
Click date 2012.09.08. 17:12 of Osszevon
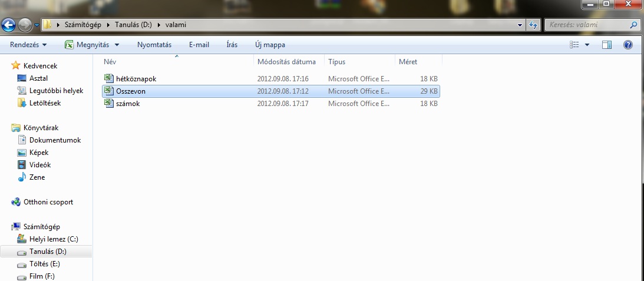click(283, 91)
